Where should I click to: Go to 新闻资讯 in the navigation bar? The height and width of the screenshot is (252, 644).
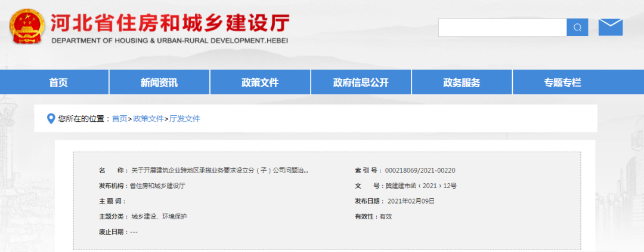pyautogui.click(x=159, y=83)
